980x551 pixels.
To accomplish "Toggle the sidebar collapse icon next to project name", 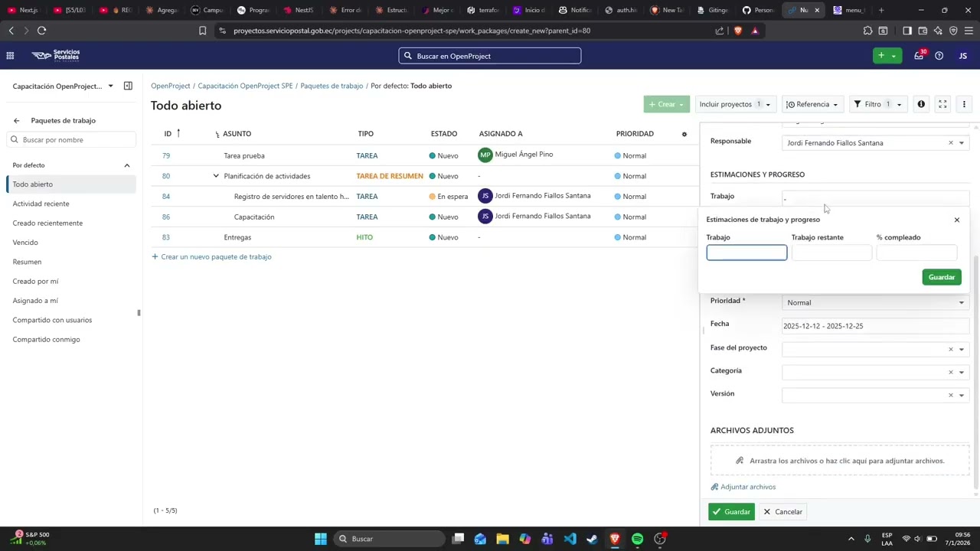I will point(128,86).
